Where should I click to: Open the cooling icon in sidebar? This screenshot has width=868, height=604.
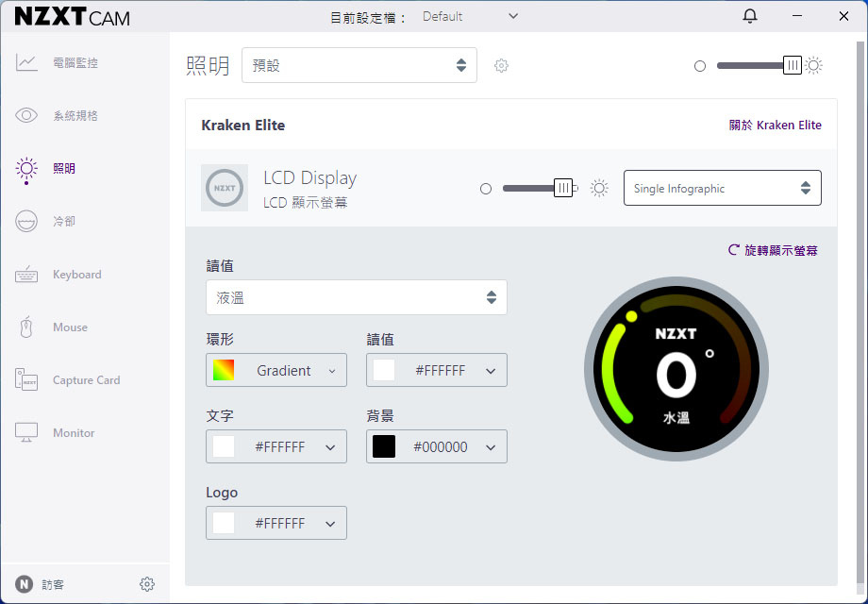tap(26, 221)
